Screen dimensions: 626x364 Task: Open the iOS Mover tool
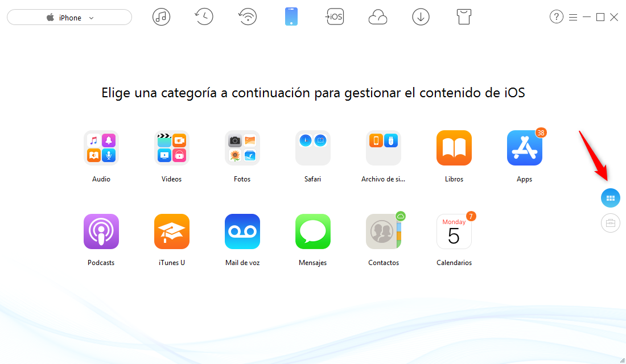click(x=335, y=16)
